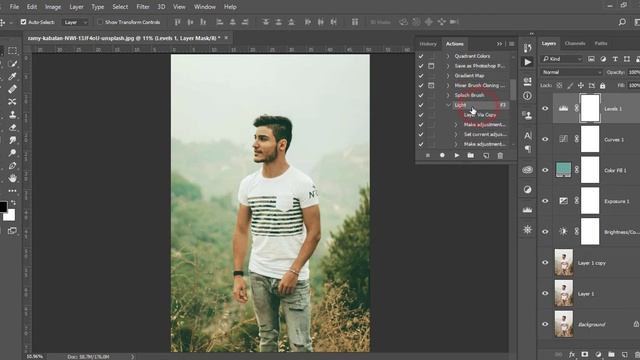This screenshot has height=360, width=640.
Task: Hide the Color Fill 1 layer
Action: [545, 170]
